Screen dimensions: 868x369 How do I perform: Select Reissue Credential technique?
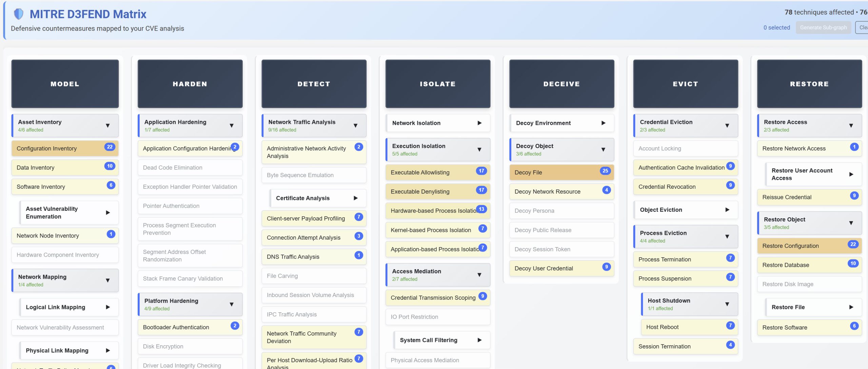click(x=809, y=197)
